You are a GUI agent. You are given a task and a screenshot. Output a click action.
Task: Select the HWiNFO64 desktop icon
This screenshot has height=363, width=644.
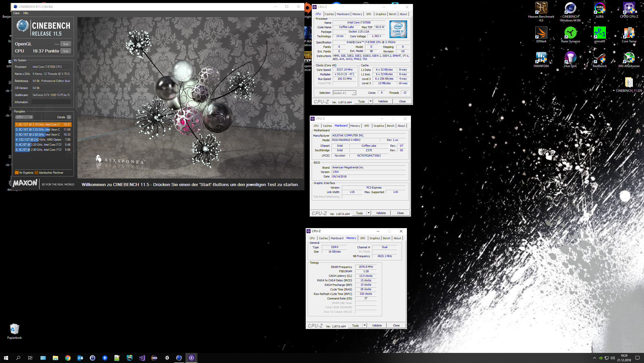point(541,59)
